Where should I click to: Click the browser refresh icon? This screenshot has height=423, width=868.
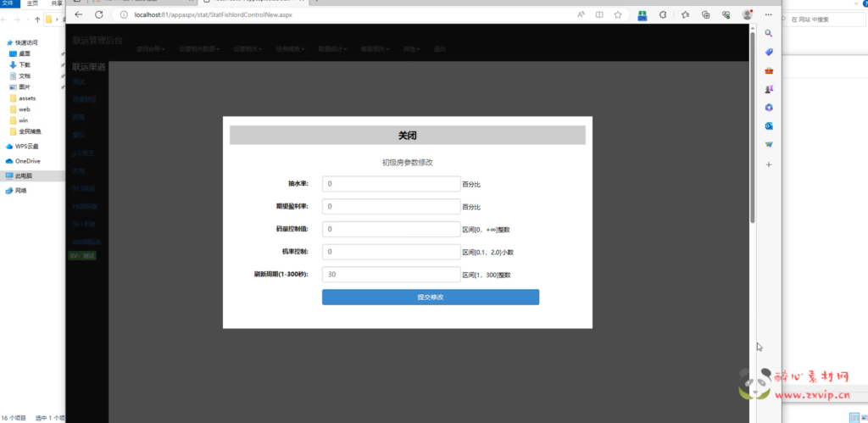pos(99,14)
